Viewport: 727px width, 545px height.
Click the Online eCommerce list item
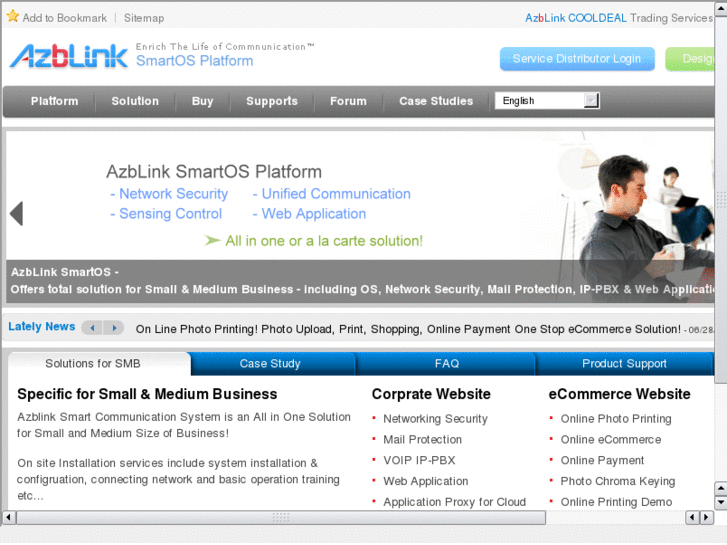pos(611,439)
